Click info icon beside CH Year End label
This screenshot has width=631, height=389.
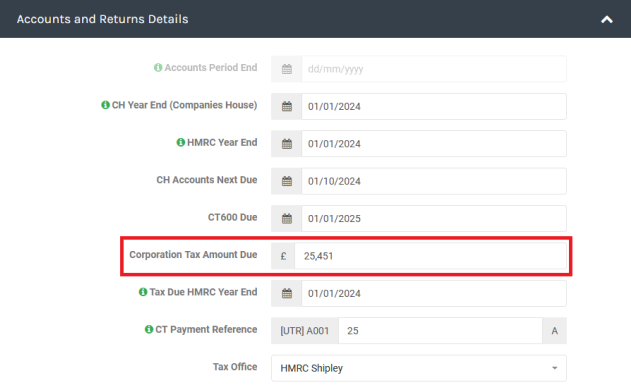coord(105,105)
